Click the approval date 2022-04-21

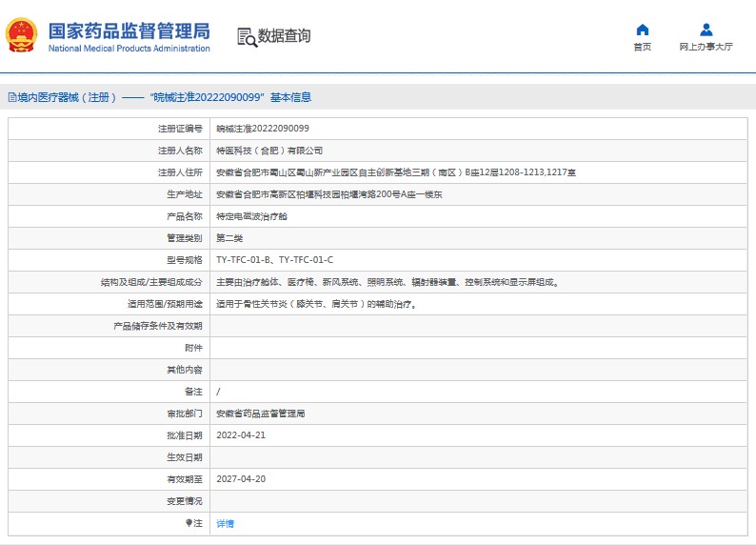pos(241,435)
